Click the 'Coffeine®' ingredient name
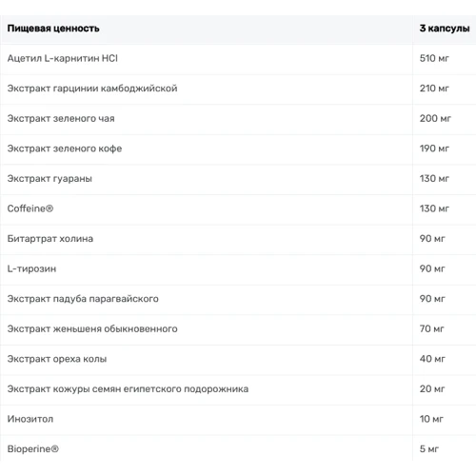476x476 pixels. pyautogui.click(x=30, y=208)
